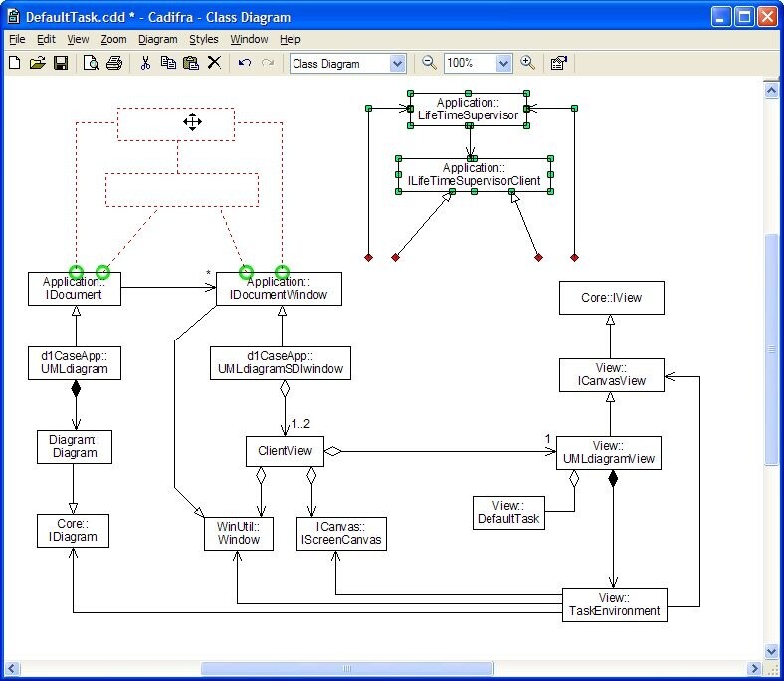Zoom out with magnifier minus icon
This screenshot has width=784, height=681.
point(429,63)
